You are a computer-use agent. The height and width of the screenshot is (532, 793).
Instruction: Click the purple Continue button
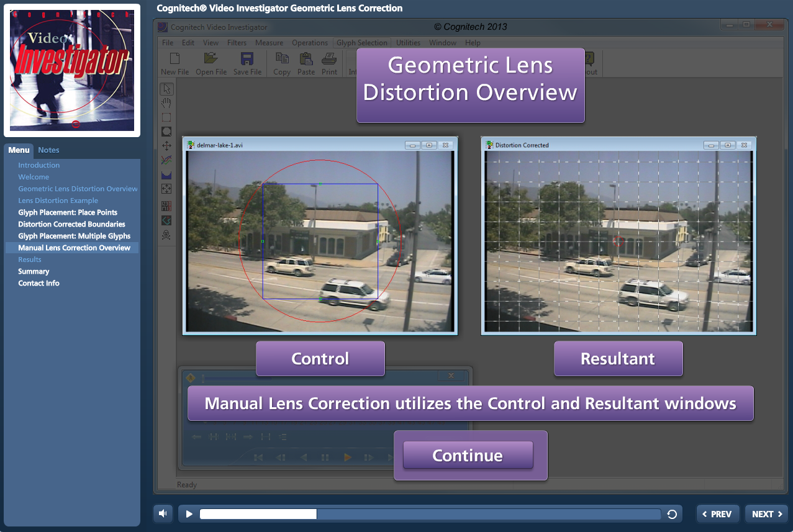pyautogui.click(x=468, y=455)
